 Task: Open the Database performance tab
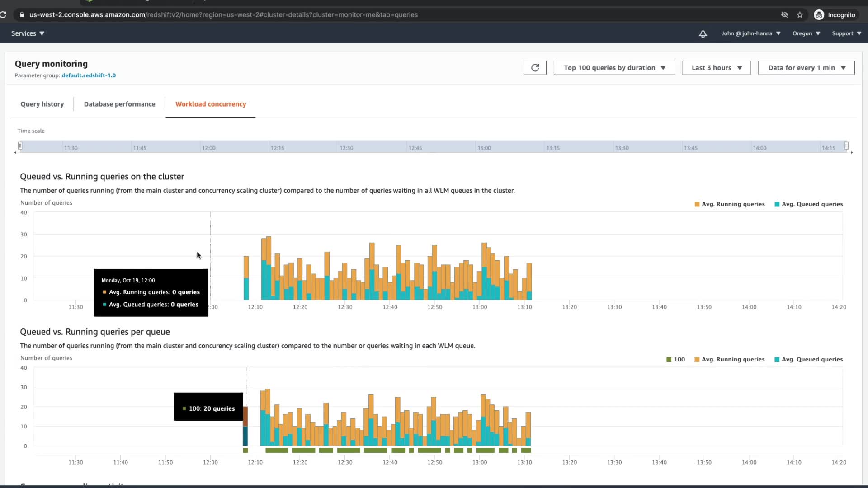point(119,104)
